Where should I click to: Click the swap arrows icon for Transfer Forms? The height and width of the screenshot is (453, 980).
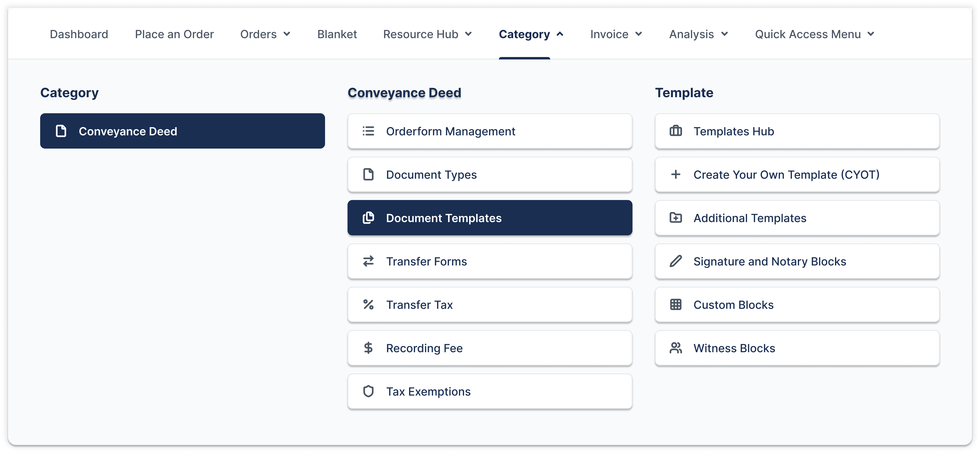[x=368, y=261]
